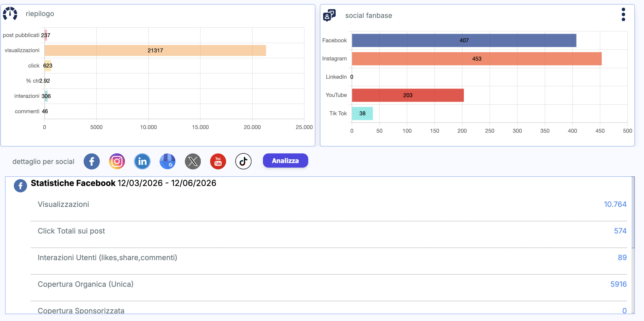Click the 'YouTube' fanbase axis label
Viewport: 644px width, 321px height.
point(336,95)
